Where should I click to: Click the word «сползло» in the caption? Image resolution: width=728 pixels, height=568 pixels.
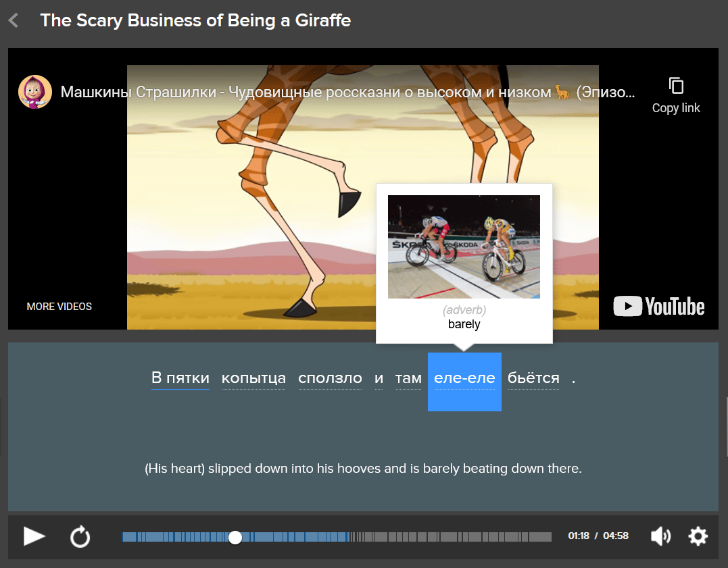tap(330, 378)
